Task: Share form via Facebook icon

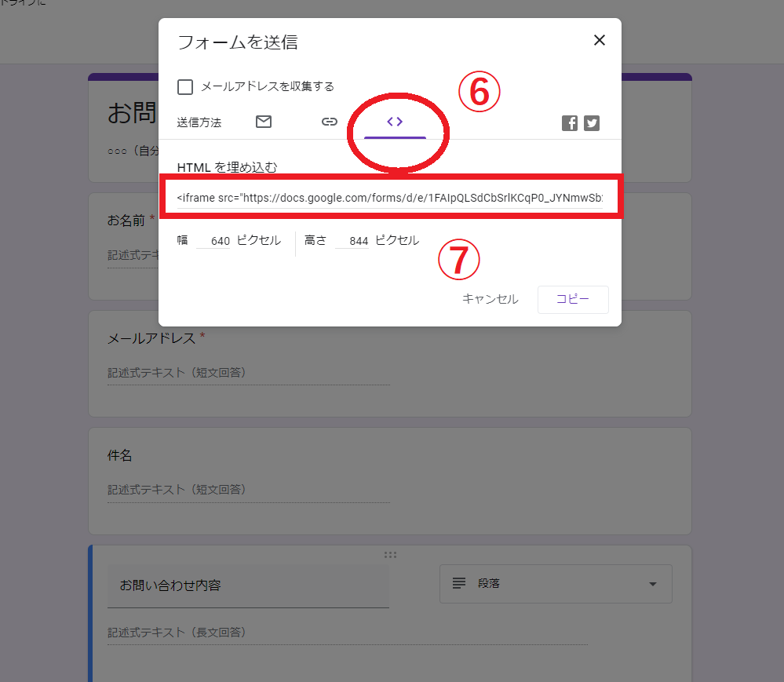Action: [570, 123]
